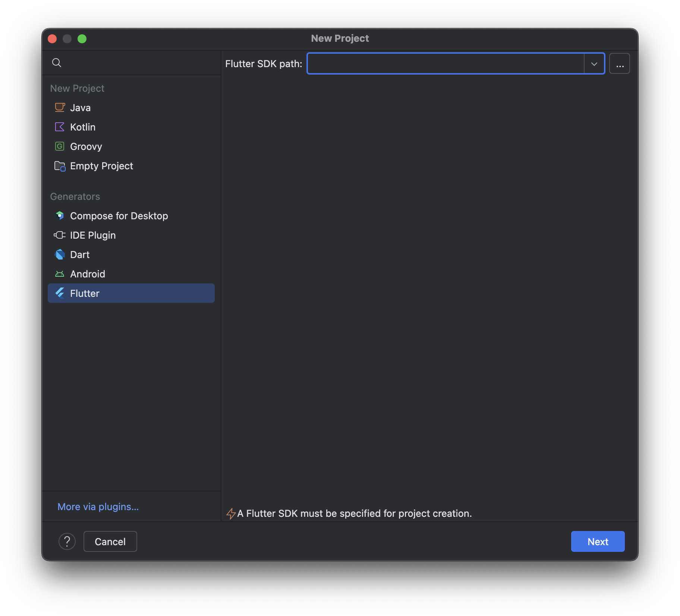
Task: Pick Dart generator
Action: tap(131, 255)
